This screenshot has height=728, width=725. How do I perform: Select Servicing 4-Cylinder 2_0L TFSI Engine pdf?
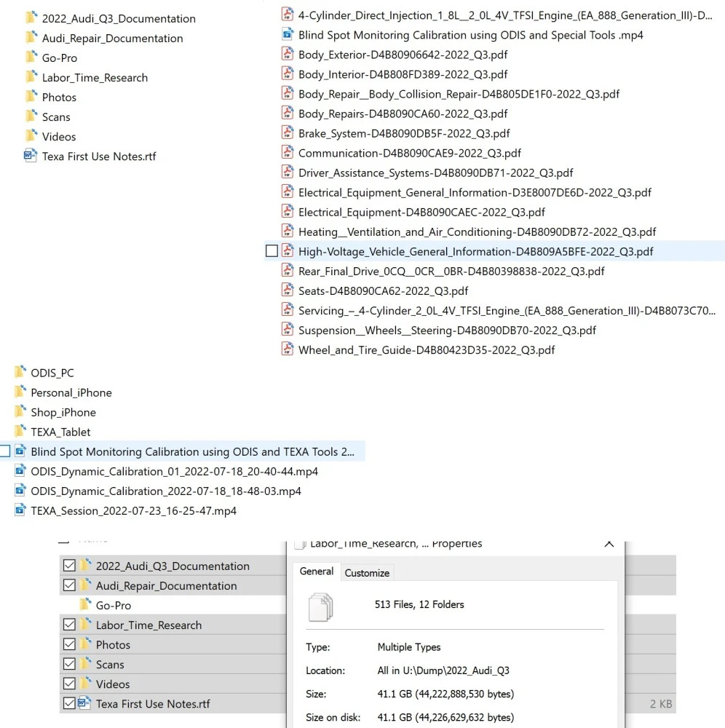click(507, 311)
